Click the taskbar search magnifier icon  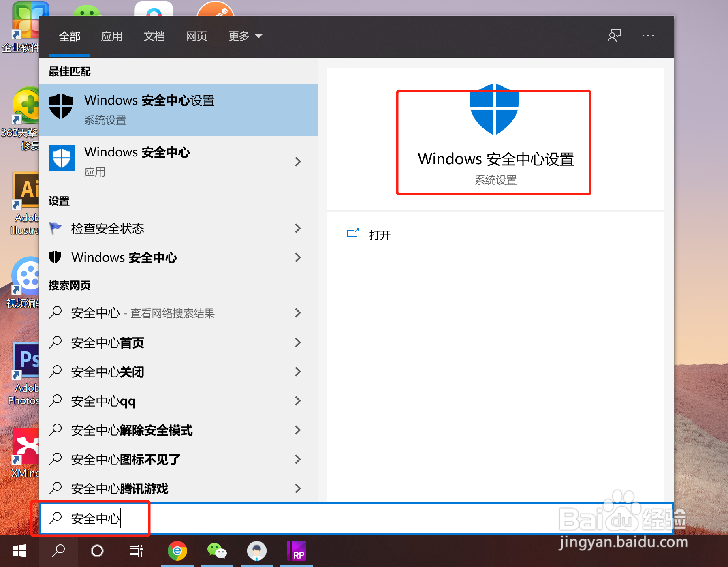tap(58, 551)
